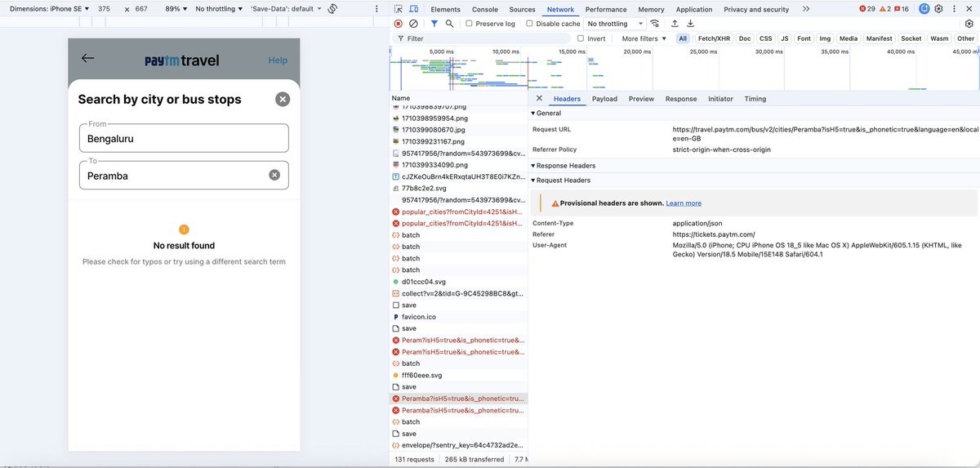The width and height of the screenshot is (980, 468).
Task: Open DevTools customize three-dot menu
Action: tap(954, 9)
